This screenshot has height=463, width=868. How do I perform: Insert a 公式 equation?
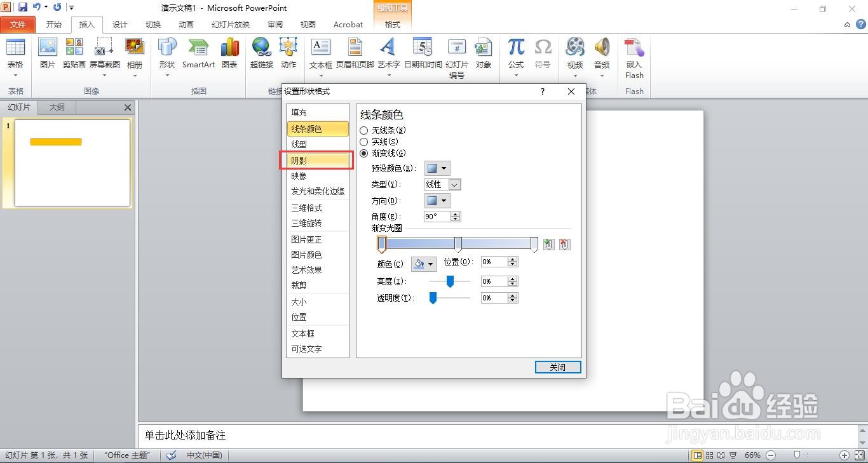coord(516,57)
